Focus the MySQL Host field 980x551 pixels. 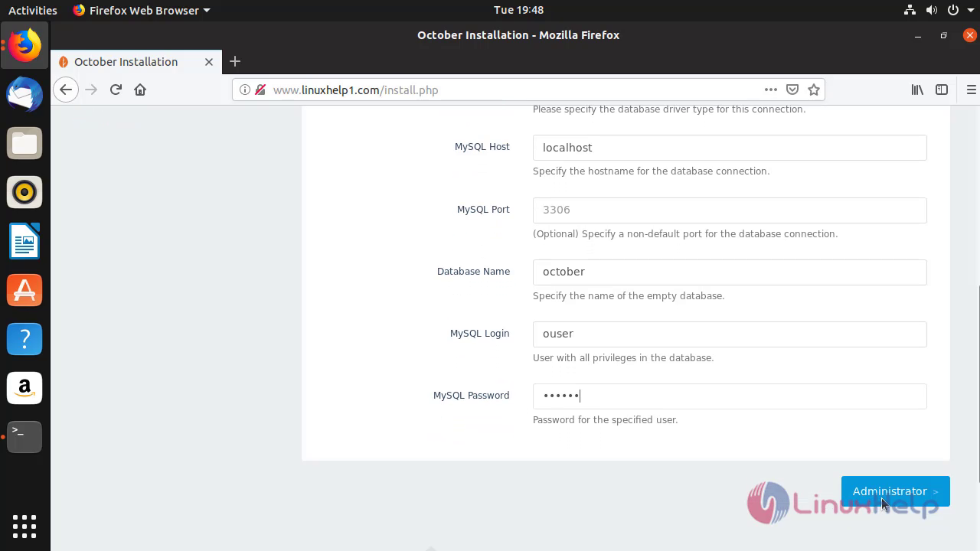pos(730,148)
